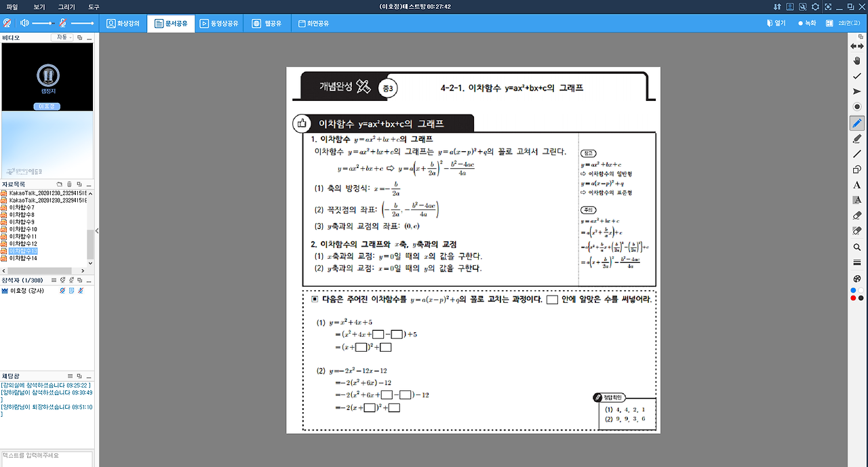Screen dimensions: 868x467
Task: Select the shaded text box tool
Action: pyautogui.click(x=857, y=200)
